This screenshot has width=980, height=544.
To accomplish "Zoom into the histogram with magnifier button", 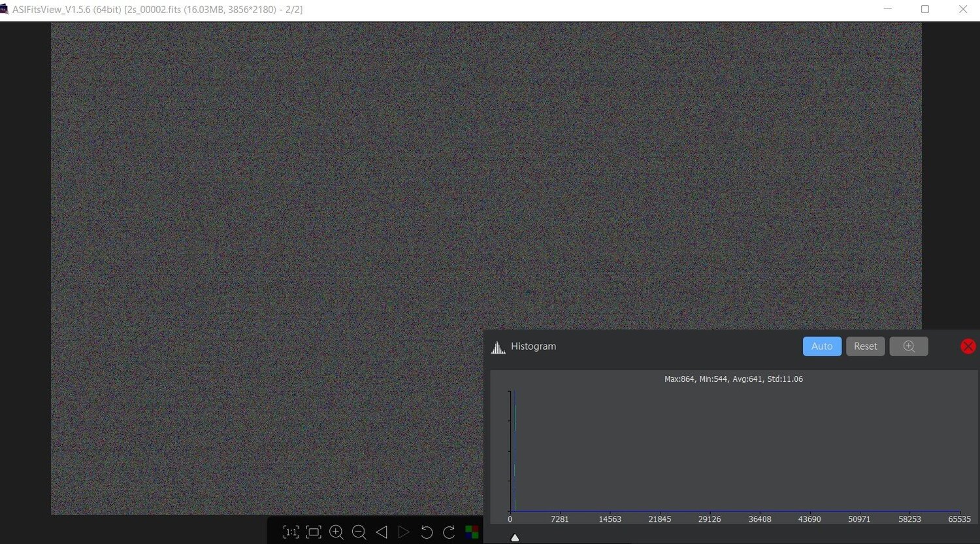I will 909,347.
